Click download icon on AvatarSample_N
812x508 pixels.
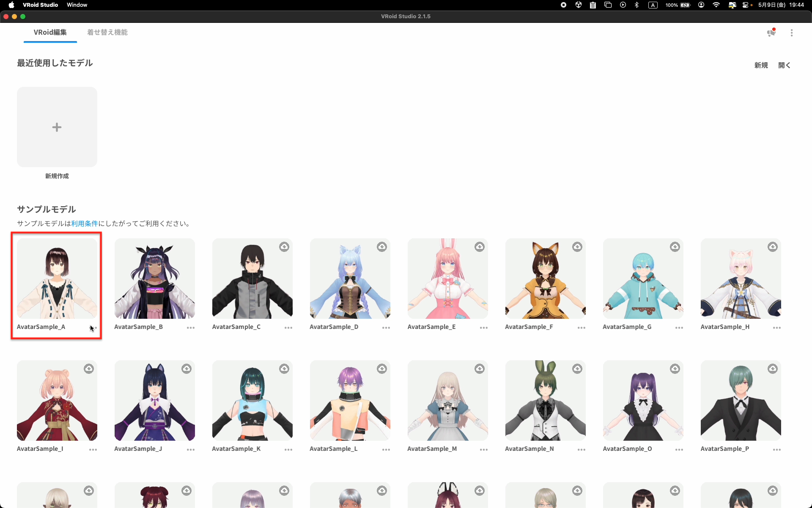(577, 369)
